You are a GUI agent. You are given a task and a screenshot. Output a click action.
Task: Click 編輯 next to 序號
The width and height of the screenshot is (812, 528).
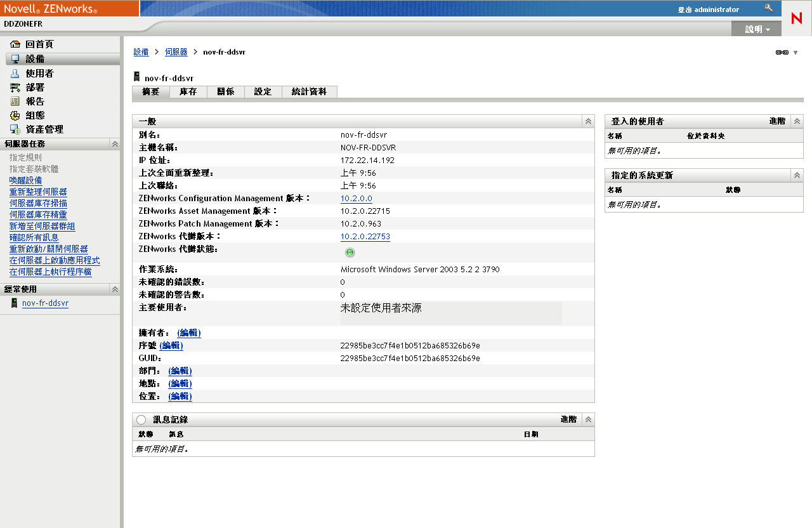[x=171, y=346]
